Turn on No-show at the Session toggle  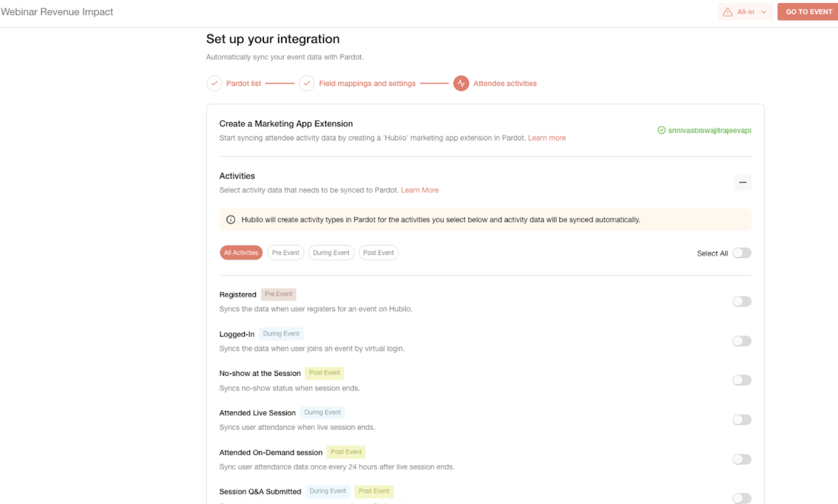click(x=742, y=380)
